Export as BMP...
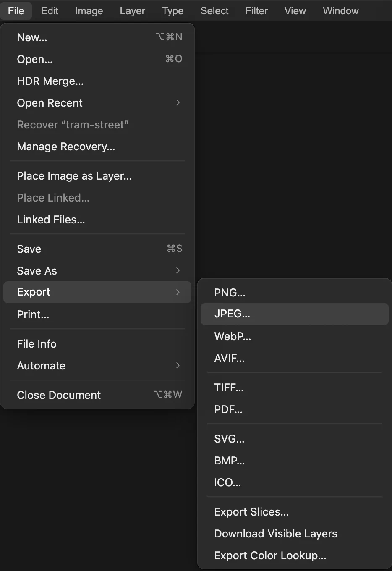The height and width of the screenshot is (571, 392). click(x=295, y=461)
